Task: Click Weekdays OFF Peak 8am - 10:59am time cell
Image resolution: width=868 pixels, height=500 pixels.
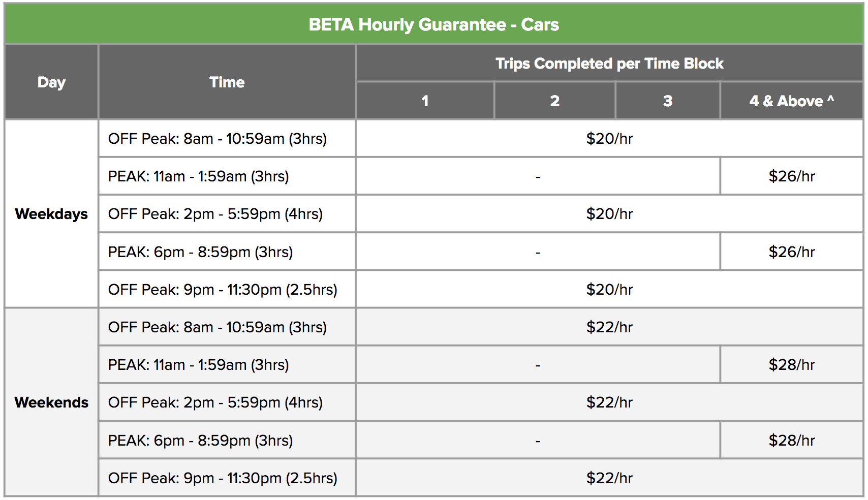Action: (x=218, y=139)
